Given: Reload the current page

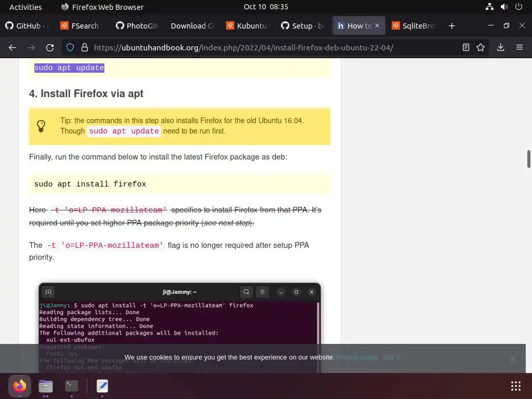Looking at the screenshot, I should tap(50, 47).
